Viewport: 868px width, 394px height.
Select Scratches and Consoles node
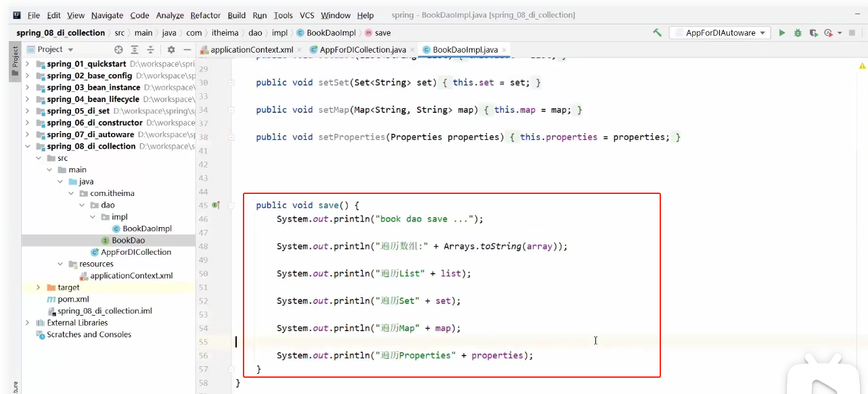(x=89, y=335)
